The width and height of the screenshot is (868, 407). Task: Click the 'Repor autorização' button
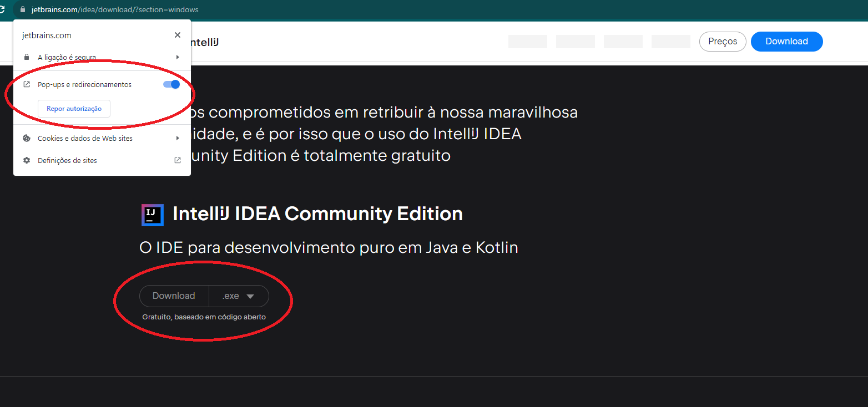pyautogui.click(x=74, y=109)
